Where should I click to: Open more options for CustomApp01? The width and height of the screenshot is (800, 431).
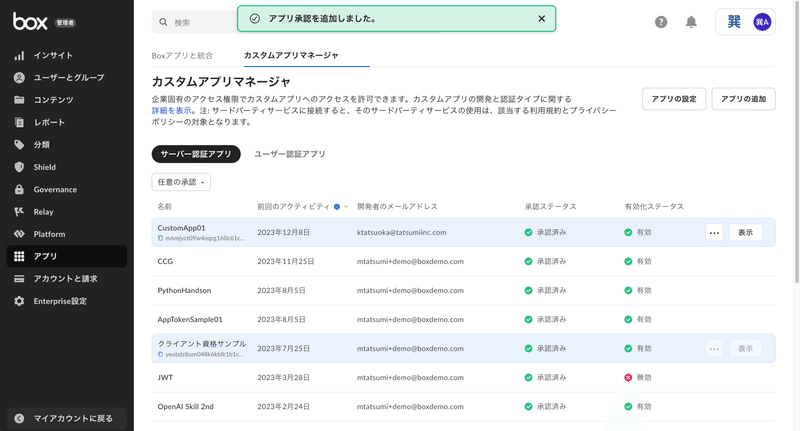pyautogui.click(x=714, y=233)
